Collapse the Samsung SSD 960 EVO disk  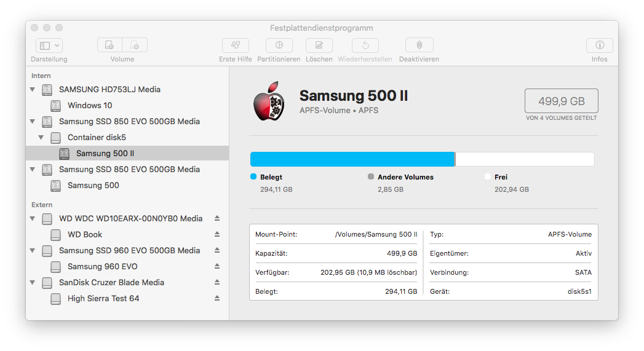click(33, 251)
